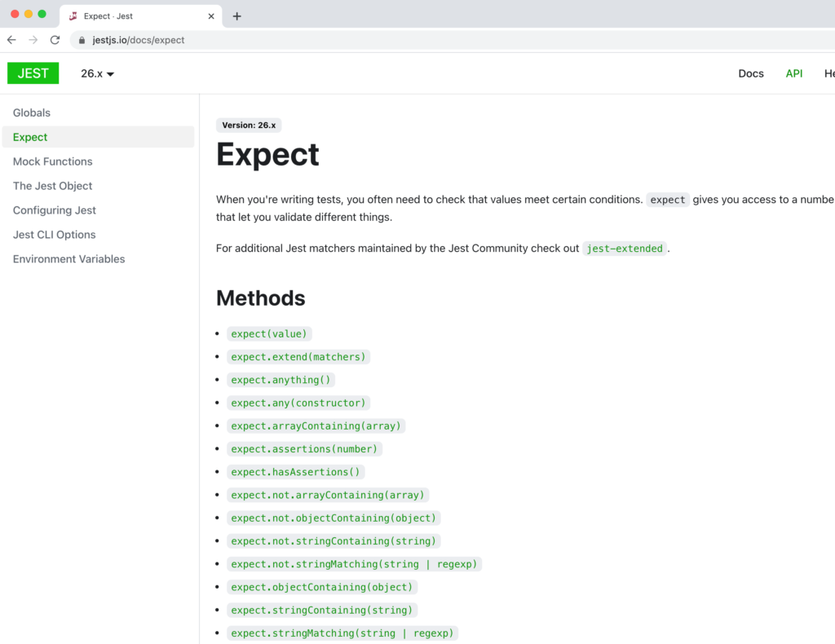Open the API nav item
This screenshot has height=644, width=835.
click(794, 73)
